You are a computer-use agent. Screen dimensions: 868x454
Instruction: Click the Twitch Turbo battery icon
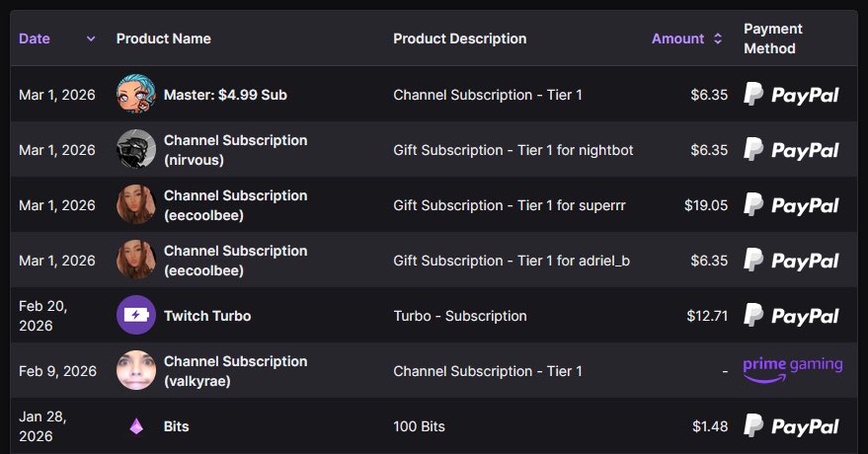point(136,316)
